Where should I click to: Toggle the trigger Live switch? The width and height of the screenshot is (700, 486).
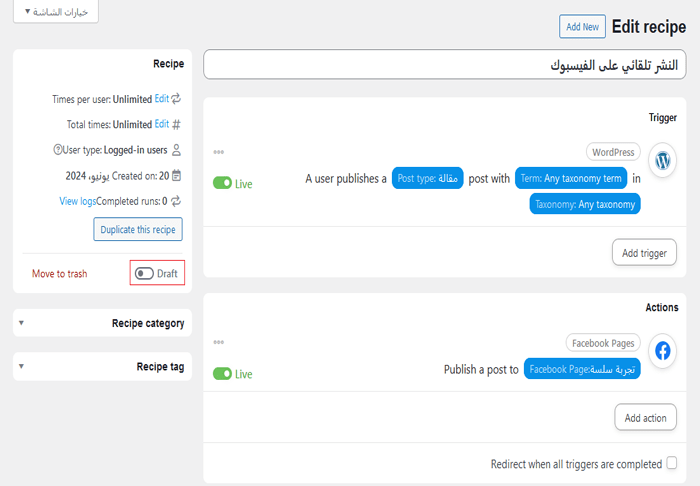tap(222, 184)
